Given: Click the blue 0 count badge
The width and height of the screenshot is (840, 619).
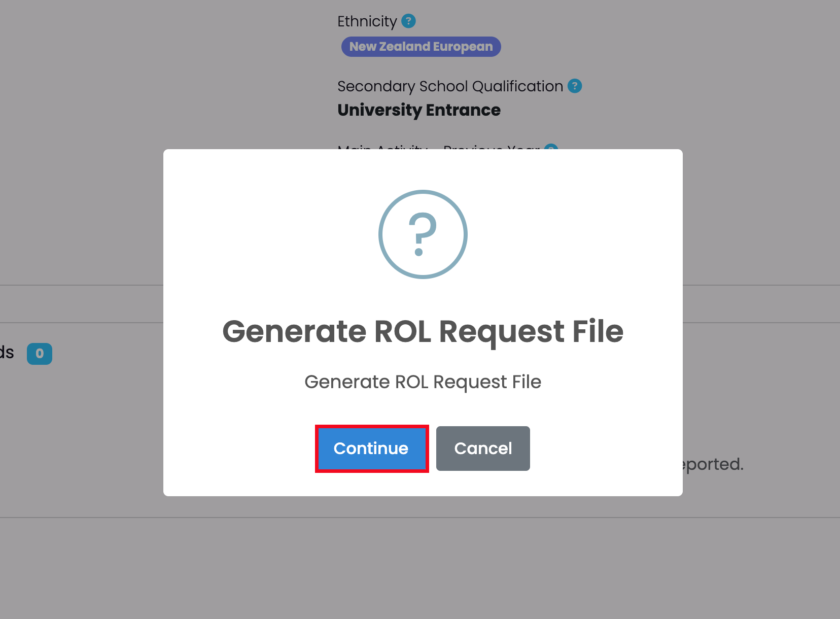Looking at the screenshot, I should [x=40, y=354].
